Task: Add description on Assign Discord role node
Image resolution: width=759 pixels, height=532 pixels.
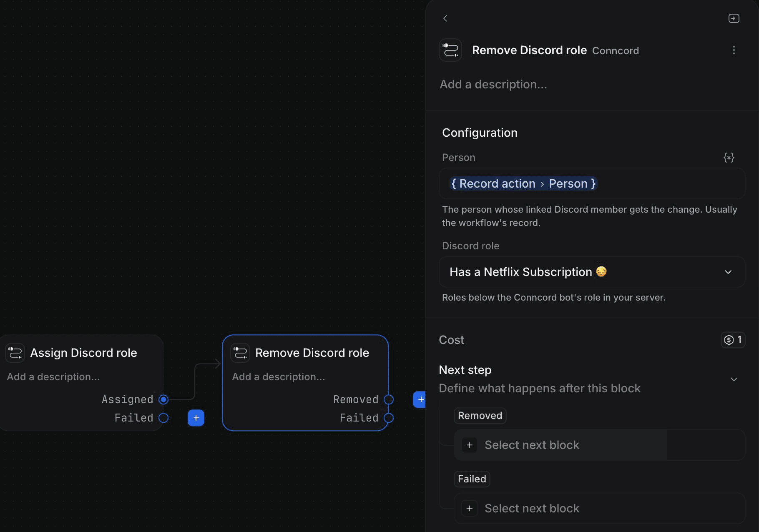Action: coord(53,376)
